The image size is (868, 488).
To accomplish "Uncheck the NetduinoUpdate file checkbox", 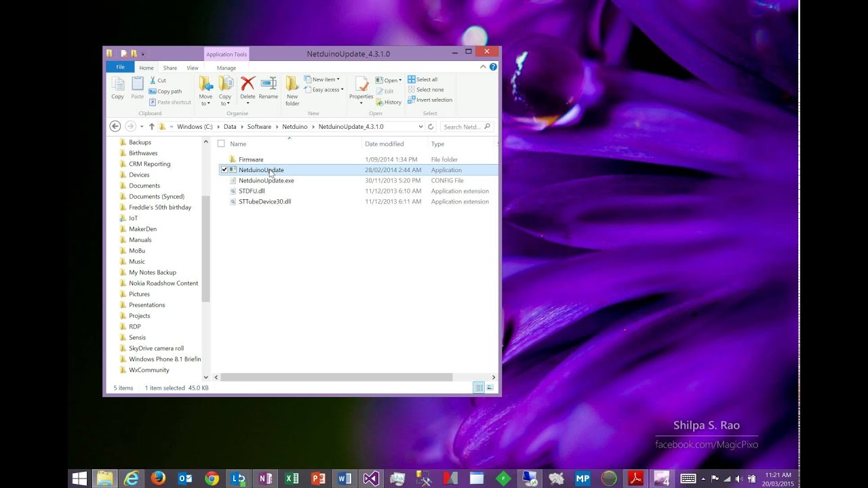I will coord(224,170).
